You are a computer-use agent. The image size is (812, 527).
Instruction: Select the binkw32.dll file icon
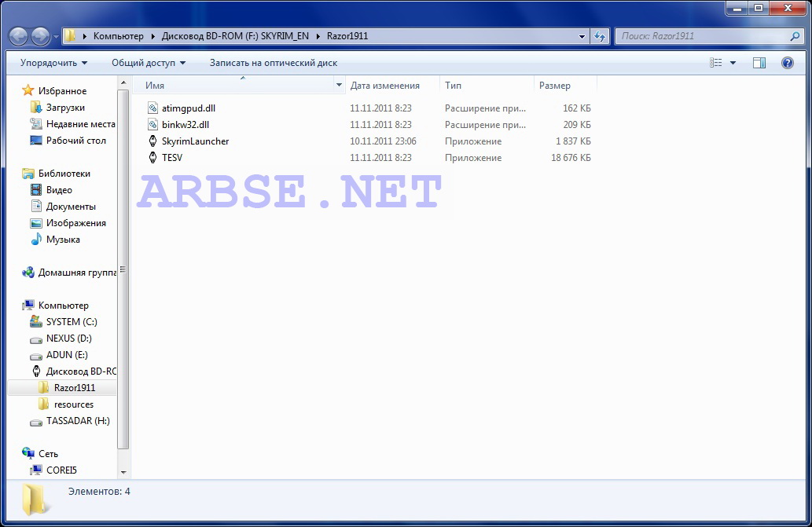(x=152, y=125)
